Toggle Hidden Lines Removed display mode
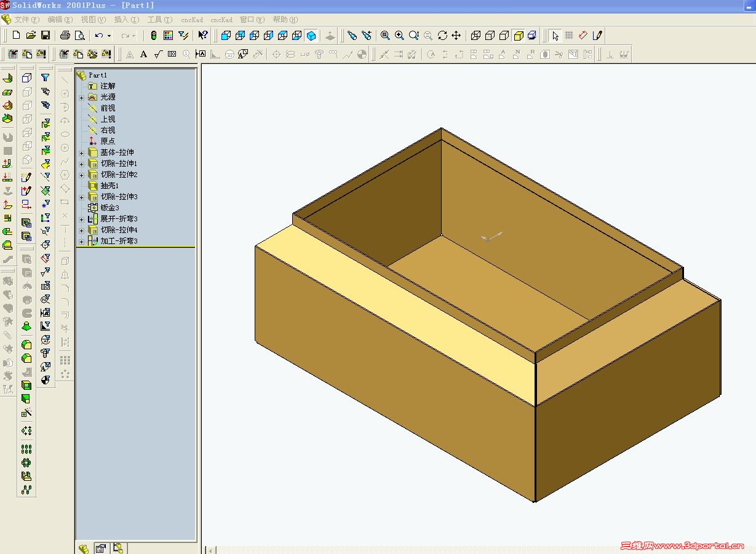The height and width of the screenshot is (554, 756). click(x=504, y=36)
